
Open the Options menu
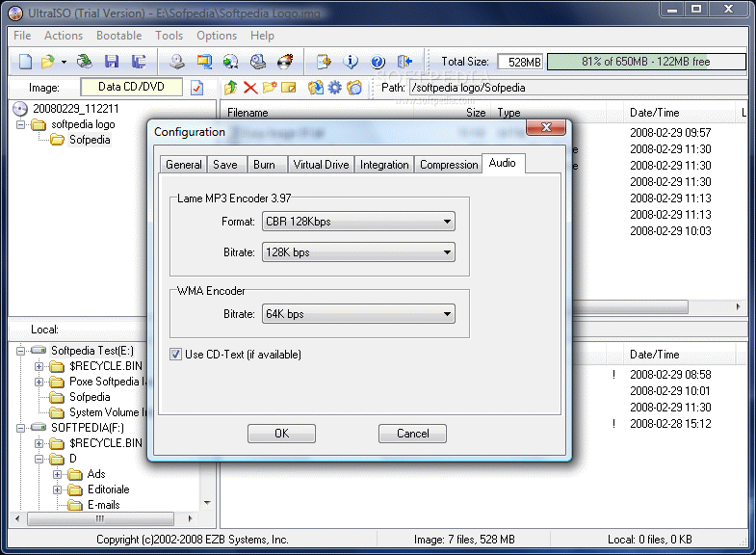pyautogui.click(x=217, y=36)
